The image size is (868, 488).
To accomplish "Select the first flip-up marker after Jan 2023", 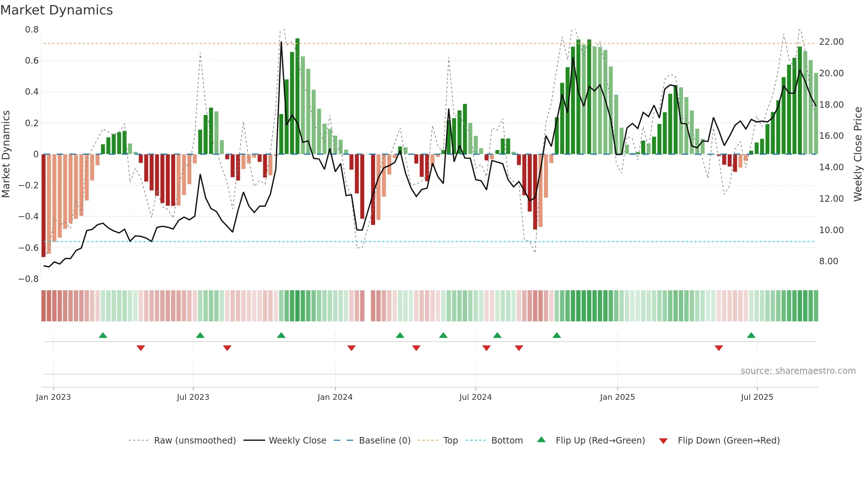I will click(103, 335).
